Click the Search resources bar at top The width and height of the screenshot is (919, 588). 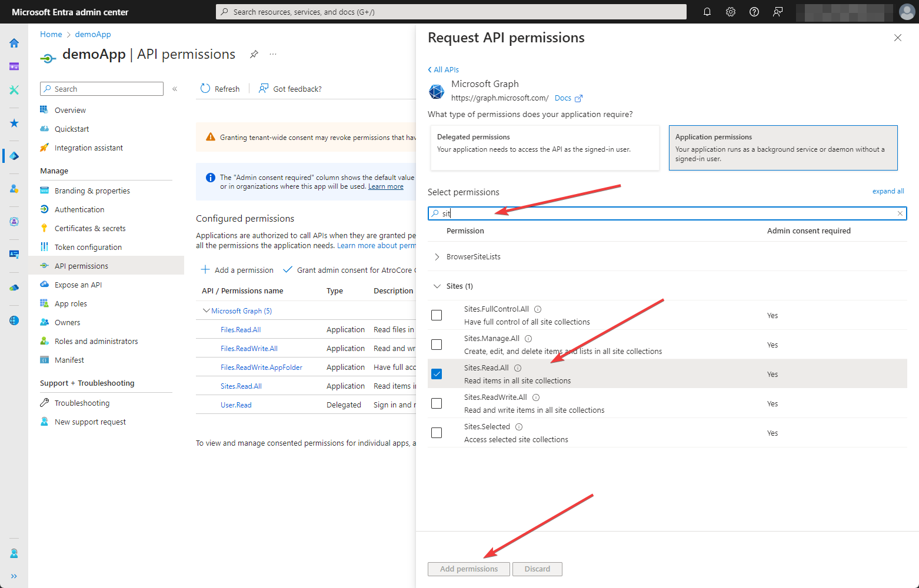click(451, 11)
